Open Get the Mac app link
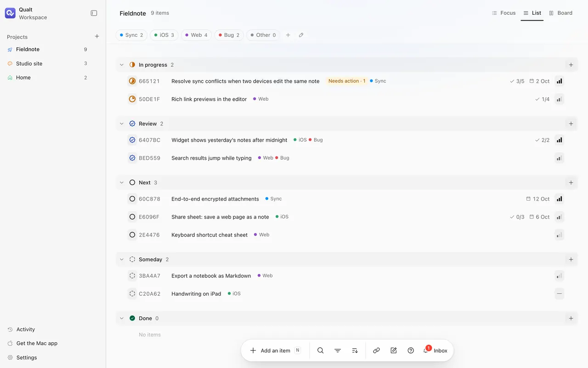This screenshot has height=368, width=588. tap(32, 344)
